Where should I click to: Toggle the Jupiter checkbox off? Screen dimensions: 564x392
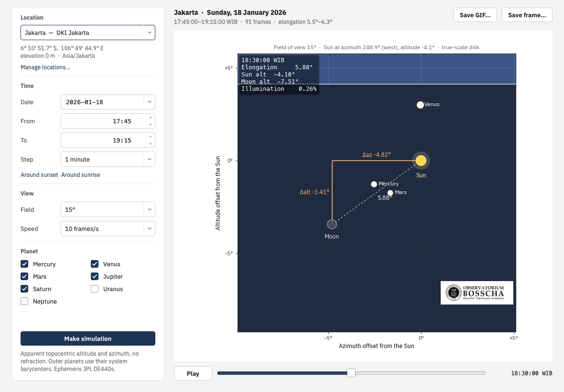(95, 276)
